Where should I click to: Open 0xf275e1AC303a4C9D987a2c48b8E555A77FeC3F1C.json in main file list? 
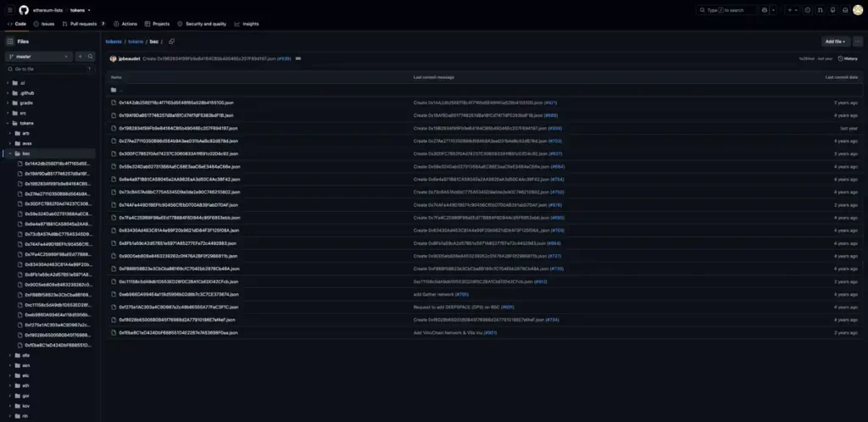[x=178, y=307]
